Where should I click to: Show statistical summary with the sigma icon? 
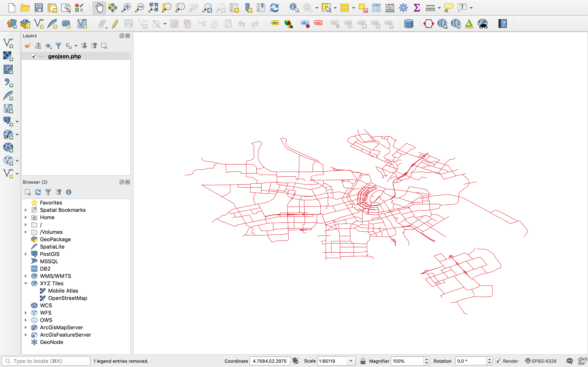pyautogui.click(x=416, y=8)
